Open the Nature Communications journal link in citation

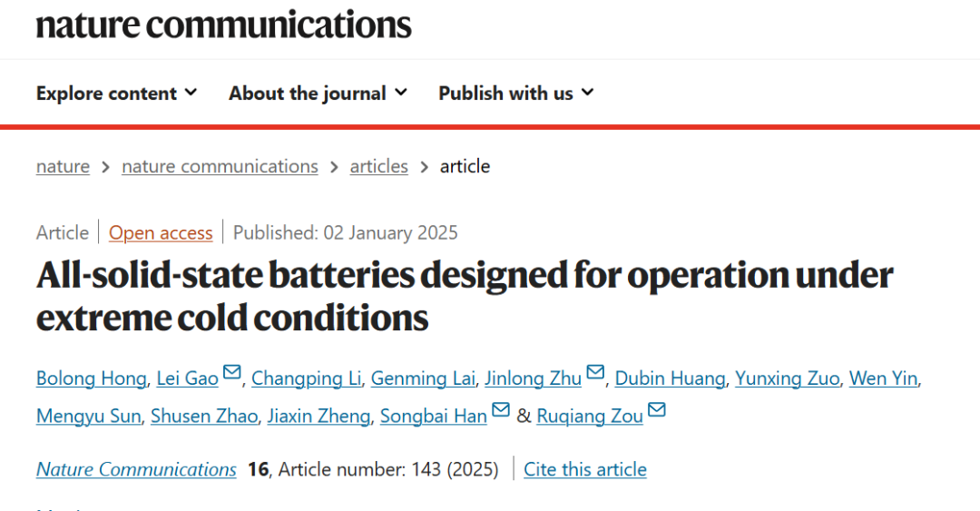[x=136, y=469]
